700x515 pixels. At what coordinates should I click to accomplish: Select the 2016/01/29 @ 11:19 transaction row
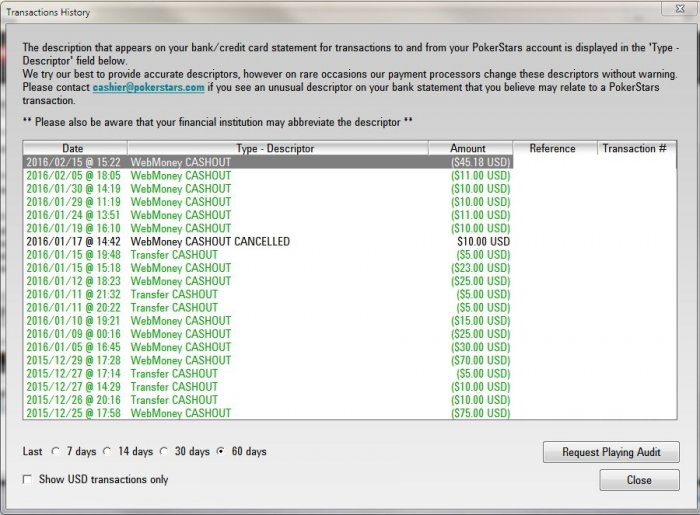pyautogui.click(x=267, y=202)
